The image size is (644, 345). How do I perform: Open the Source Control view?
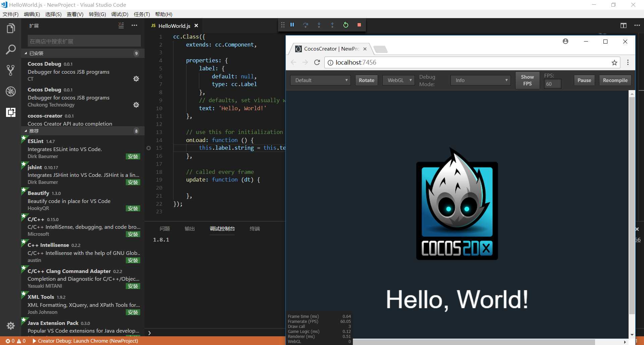click(11, 70)
